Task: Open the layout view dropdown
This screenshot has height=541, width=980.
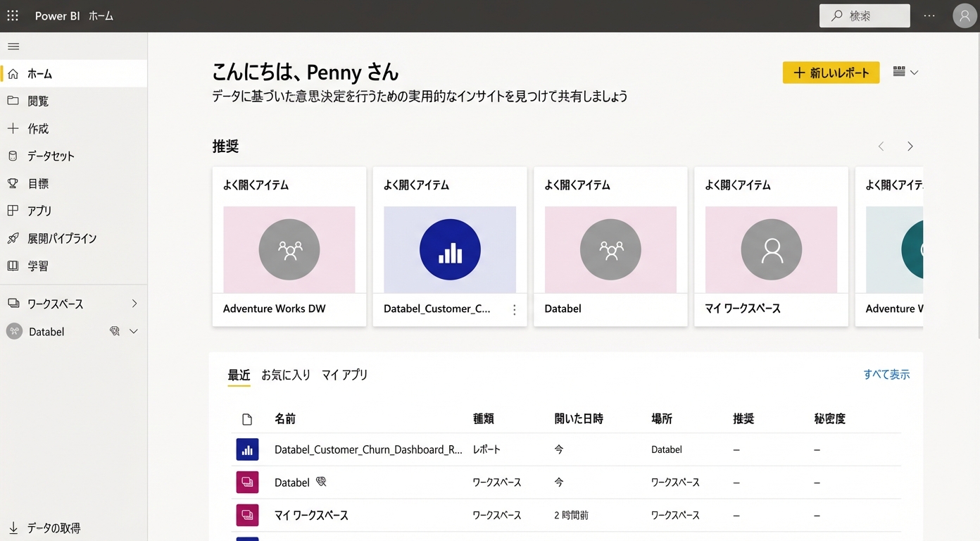Action: [905, 72]
